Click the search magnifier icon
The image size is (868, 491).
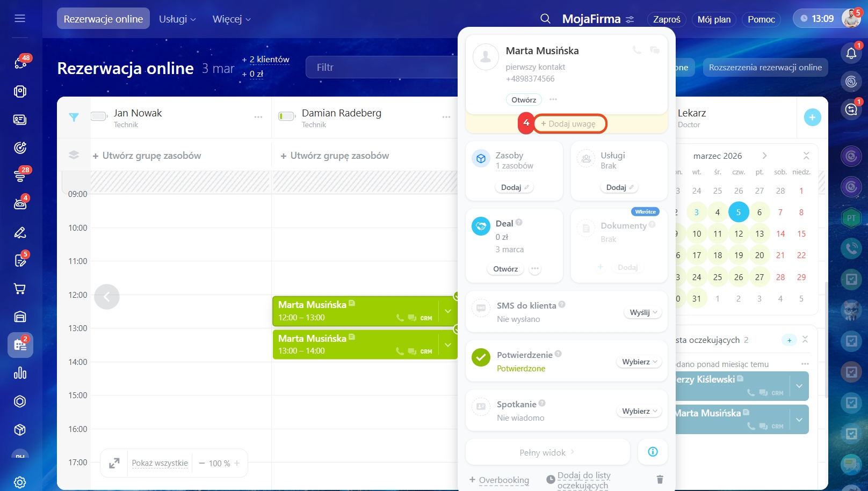point(545,19)
